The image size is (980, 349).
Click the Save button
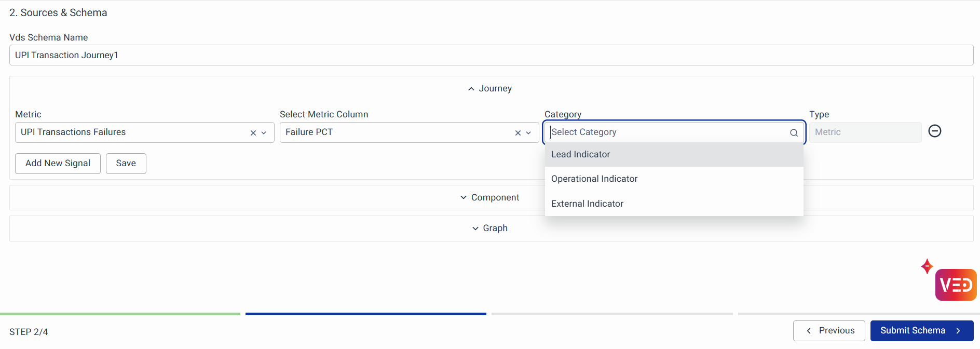pos(126,164)
